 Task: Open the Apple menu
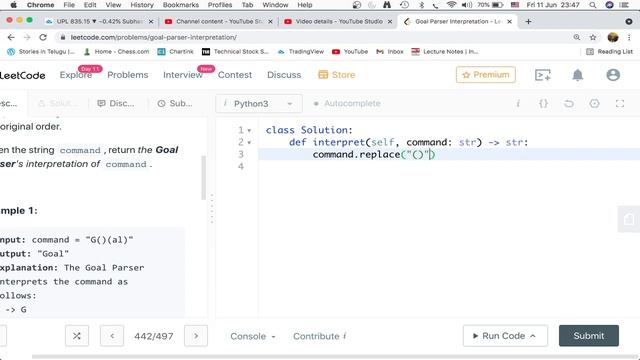[13, 5]
